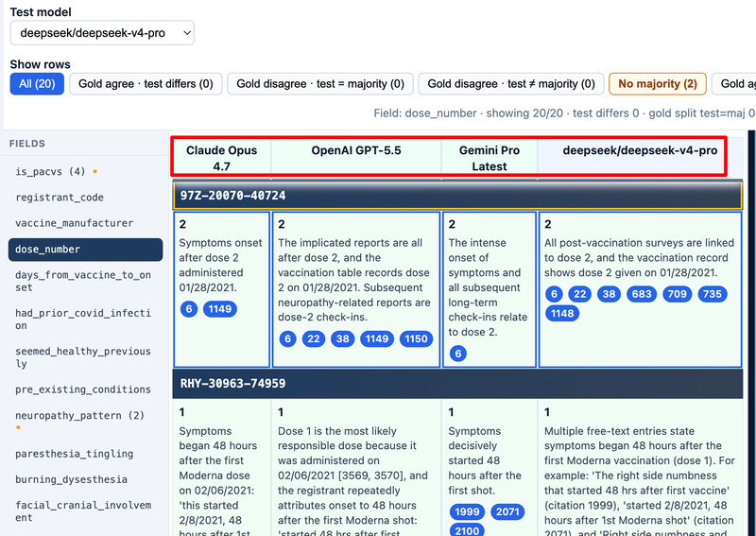Select the vaccine_manufacturer field

pyautogui.click(x=85, y=223)
